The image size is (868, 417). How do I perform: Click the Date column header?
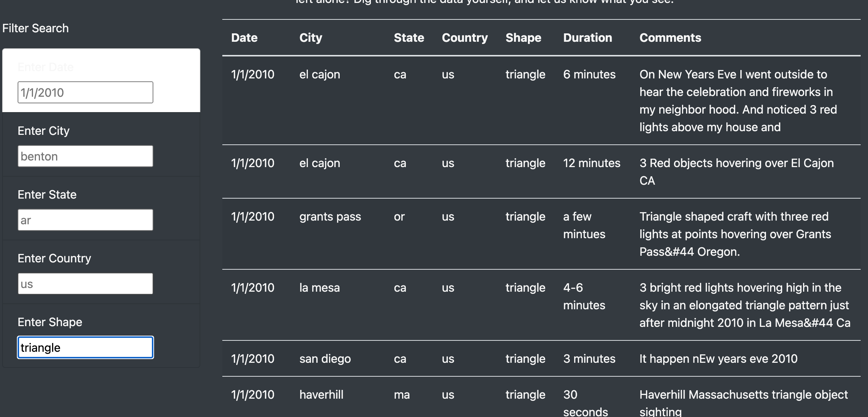tap(244, 37)
